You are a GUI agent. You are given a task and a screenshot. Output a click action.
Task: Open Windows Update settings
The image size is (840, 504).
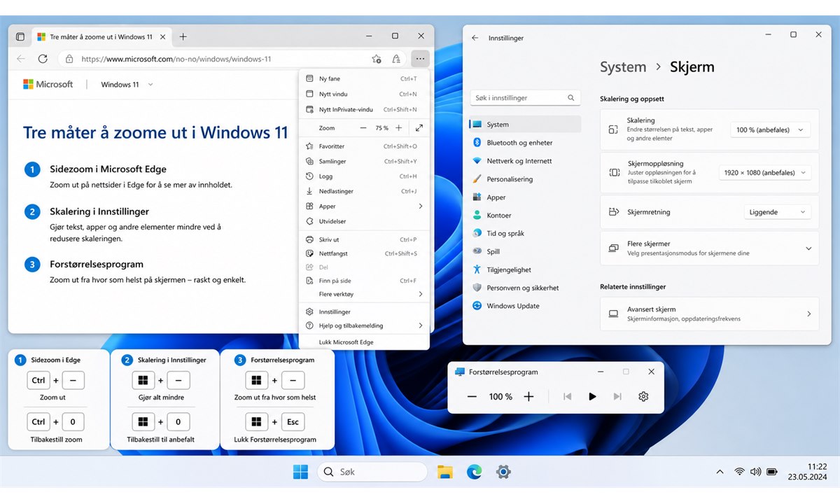pyautogui.click(x=525, y=306)
